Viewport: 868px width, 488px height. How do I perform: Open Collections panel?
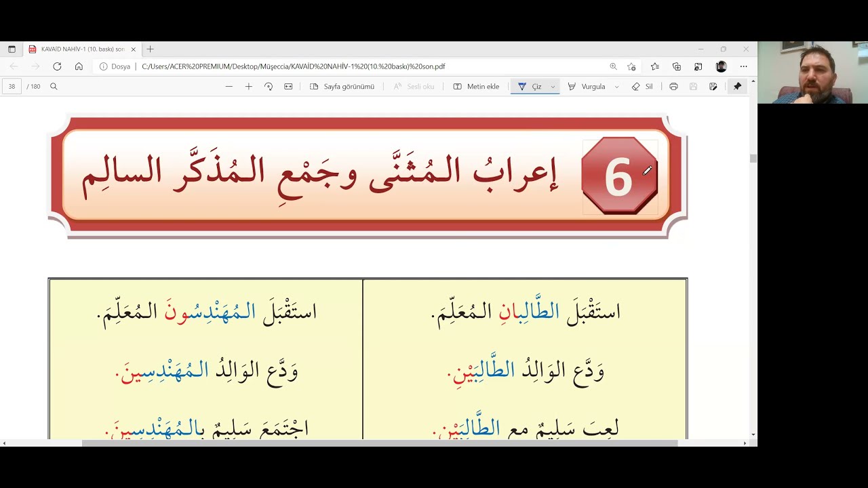(676, 66)
